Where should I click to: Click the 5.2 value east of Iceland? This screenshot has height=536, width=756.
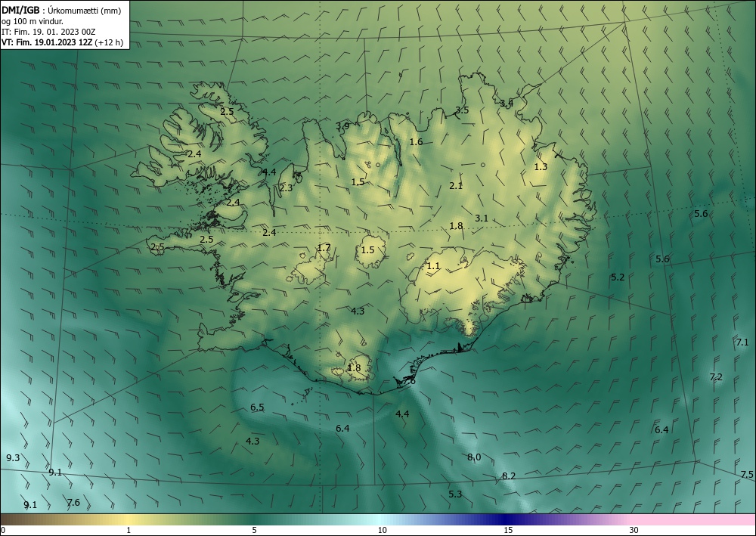618,277
